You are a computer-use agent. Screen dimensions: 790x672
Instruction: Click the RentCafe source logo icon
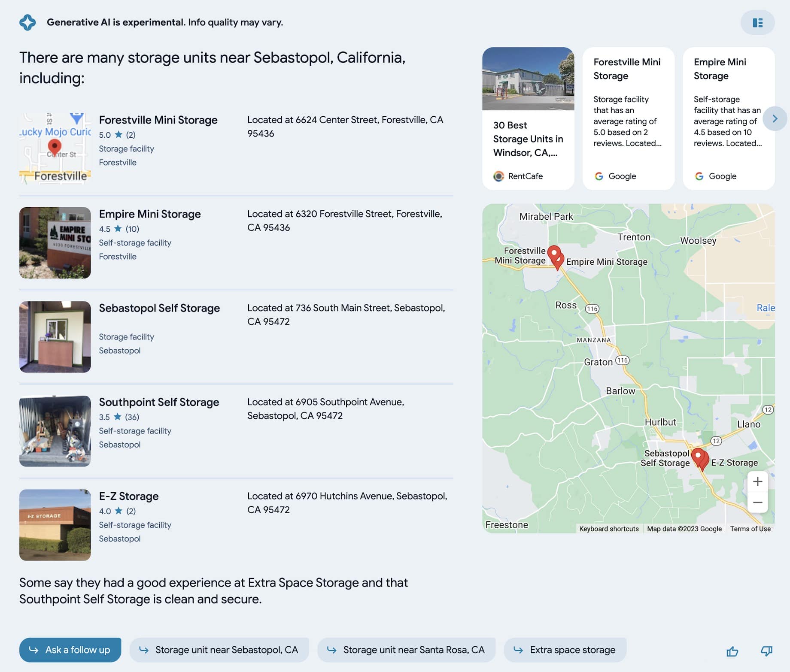coord(498,176)
